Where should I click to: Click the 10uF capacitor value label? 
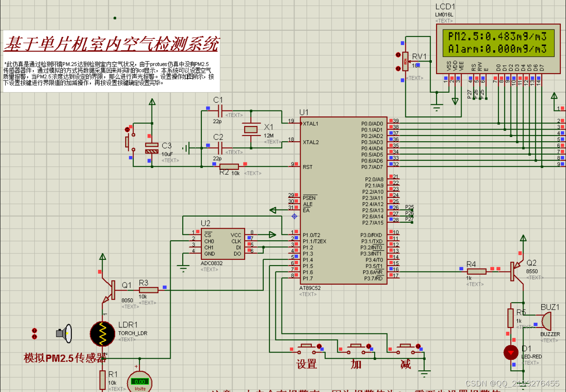pos(168,154)
